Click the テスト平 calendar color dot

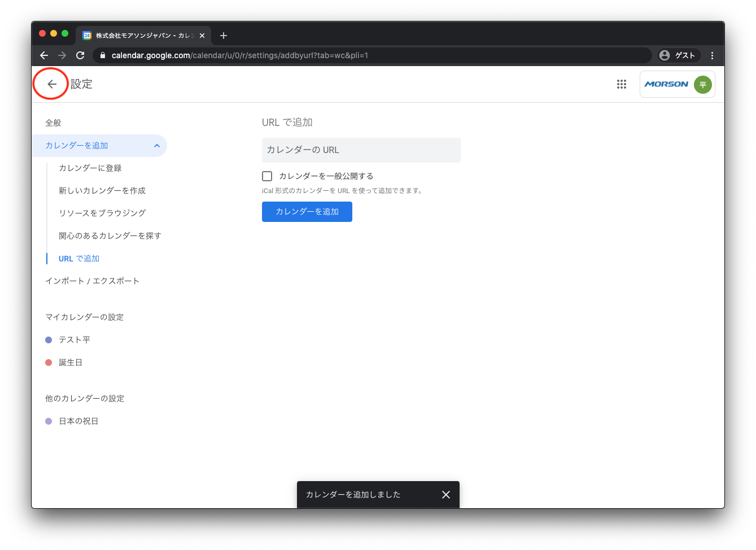pyautogui.click(x=49, y=340)
